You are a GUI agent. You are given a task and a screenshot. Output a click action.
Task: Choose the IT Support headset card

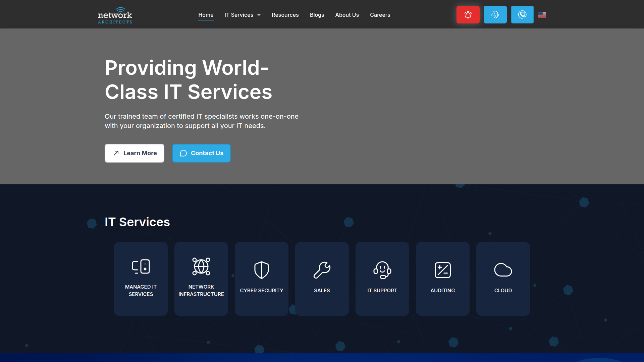pyautogui.click(x=382, y=279)
